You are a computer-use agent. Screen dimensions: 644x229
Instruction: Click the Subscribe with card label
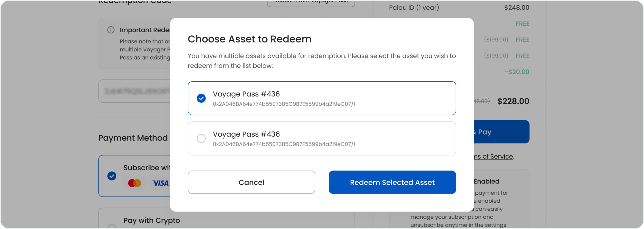147,168
